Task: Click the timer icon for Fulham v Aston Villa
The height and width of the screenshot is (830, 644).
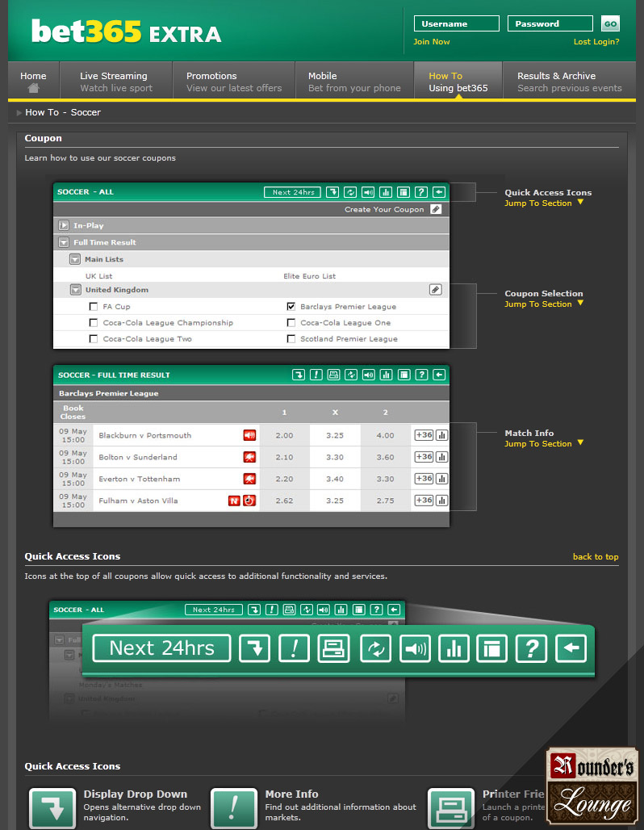Action: pyautogui.click(x=249, y=501)
